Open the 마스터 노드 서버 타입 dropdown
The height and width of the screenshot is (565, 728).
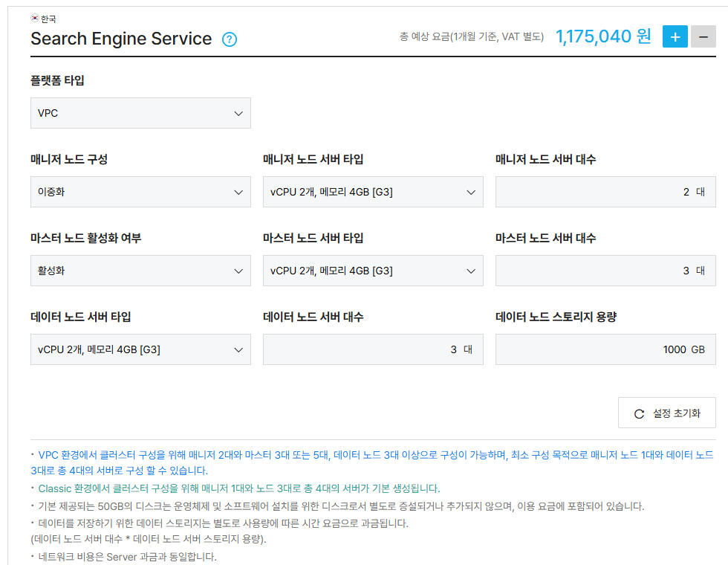373,271
